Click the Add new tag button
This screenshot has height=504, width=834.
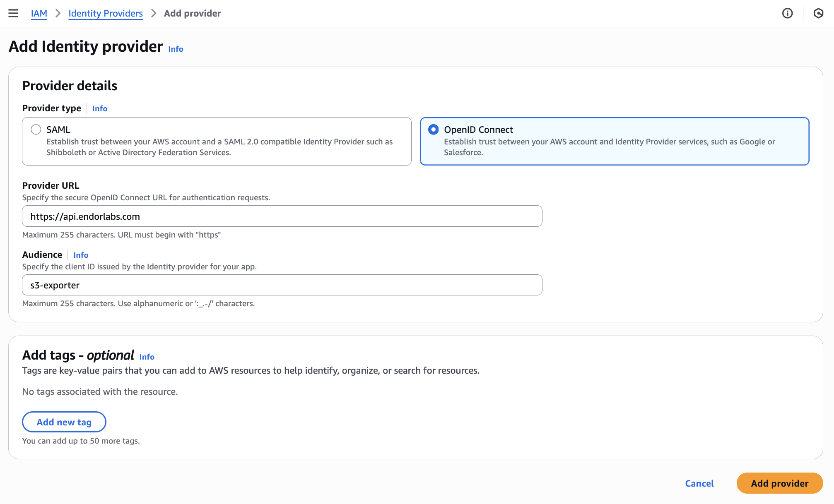coord(64,422)
